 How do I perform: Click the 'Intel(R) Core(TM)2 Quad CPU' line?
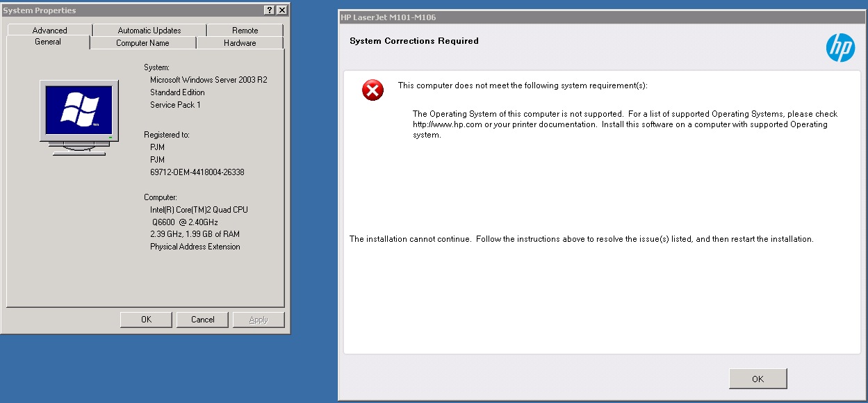199,210
